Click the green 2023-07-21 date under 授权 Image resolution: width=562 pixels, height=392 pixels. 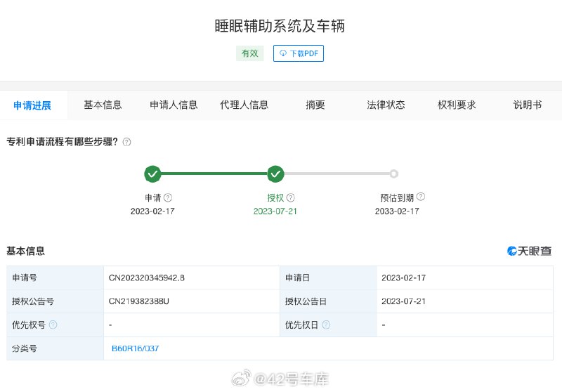[x=275, y=211]
